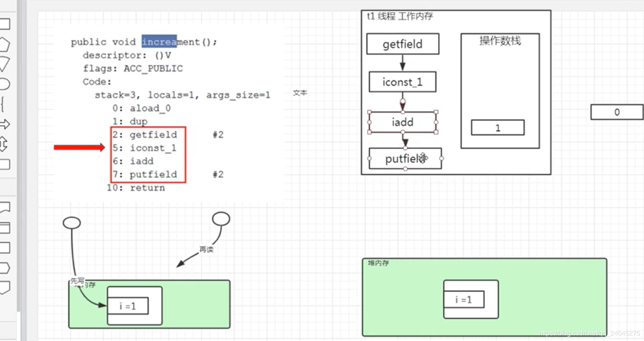
Task: Pick the inverted triangle shape from palette
Action: 4,64
